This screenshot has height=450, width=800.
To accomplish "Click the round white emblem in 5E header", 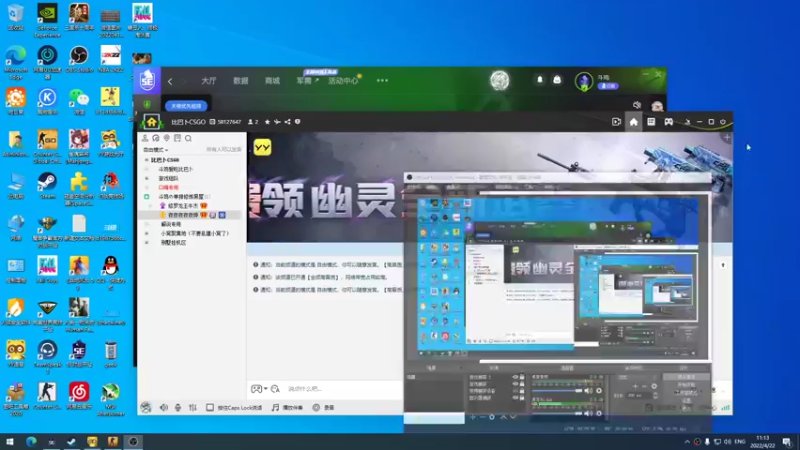I will click(x=499, y=80).
